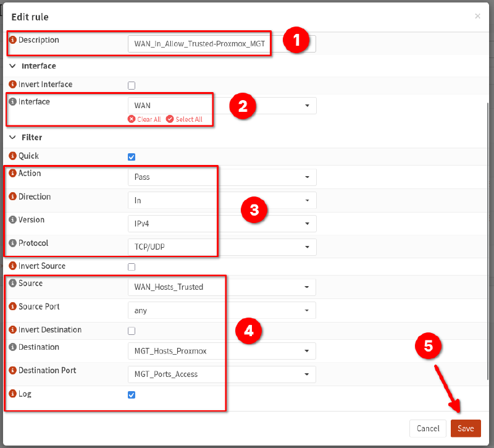This screenshot has height=448, width=494.
Task: Close the Edit rule dialog with X
Action: [477, 16]
